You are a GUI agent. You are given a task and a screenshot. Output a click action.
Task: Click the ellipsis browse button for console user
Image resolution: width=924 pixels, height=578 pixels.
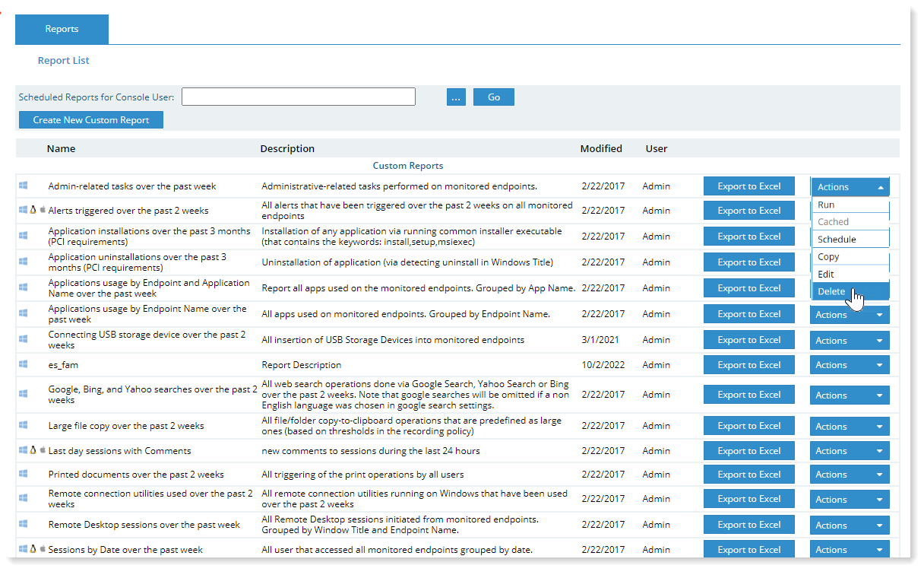pyautogui.click(x=456, y=97)
